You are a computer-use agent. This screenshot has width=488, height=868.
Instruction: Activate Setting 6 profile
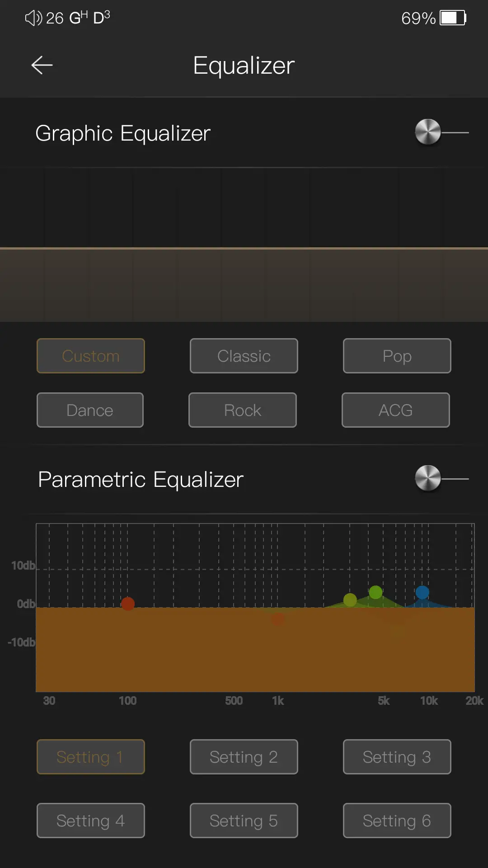(x=397, y=821)
